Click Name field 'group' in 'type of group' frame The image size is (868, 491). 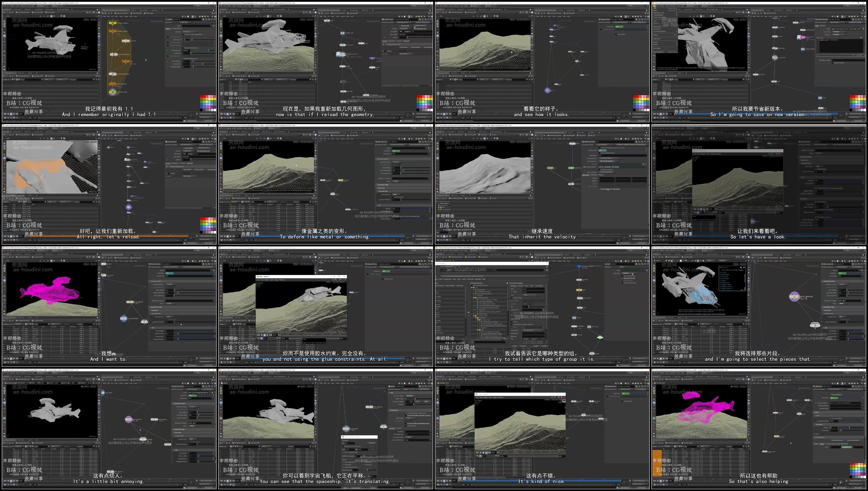click(x=533, y=289)
